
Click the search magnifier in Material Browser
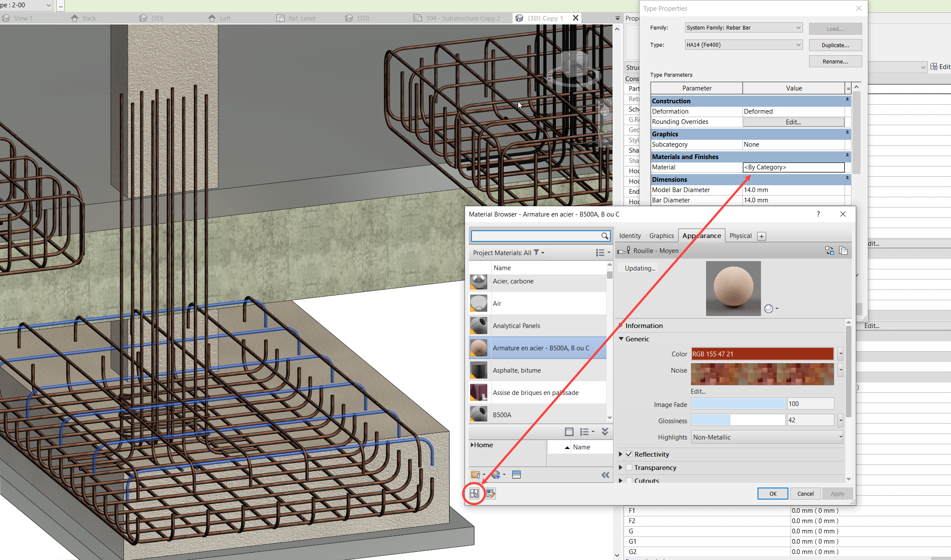(x=604, y=236)
